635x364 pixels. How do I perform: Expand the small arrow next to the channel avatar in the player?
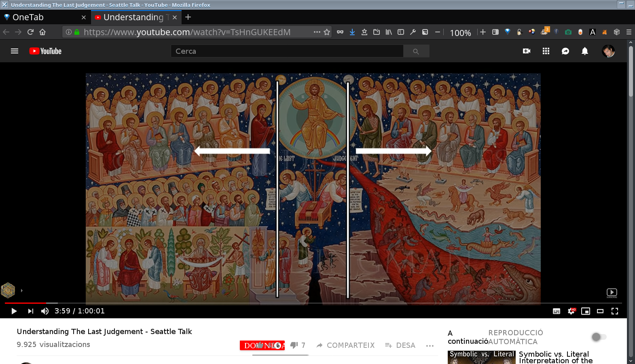pos(21,290)
